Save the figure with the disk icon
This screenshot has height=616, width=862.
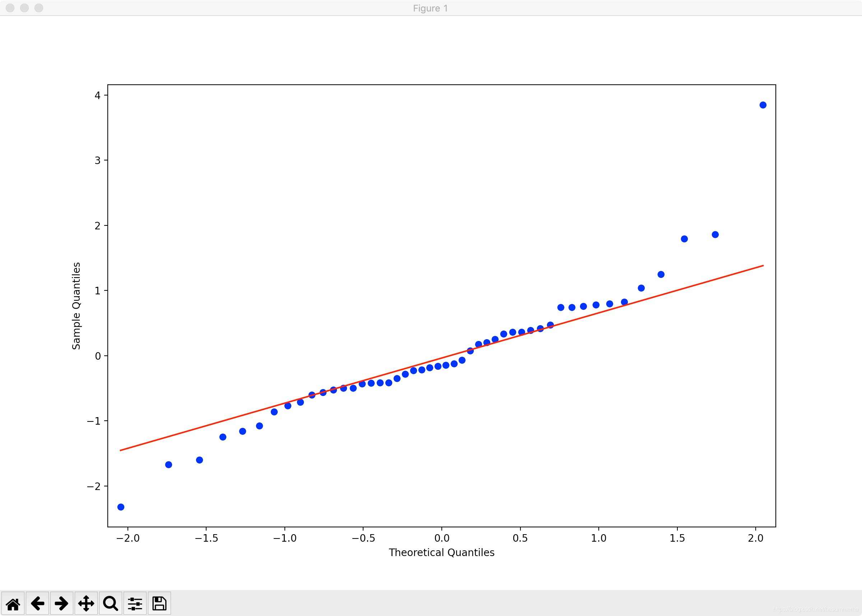point(159,603)
